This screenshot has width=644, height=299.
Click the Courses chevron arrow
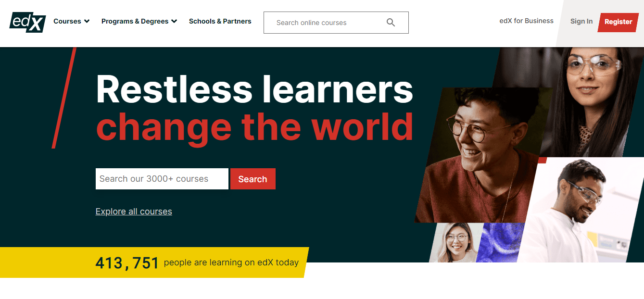[x=87, y=21]
